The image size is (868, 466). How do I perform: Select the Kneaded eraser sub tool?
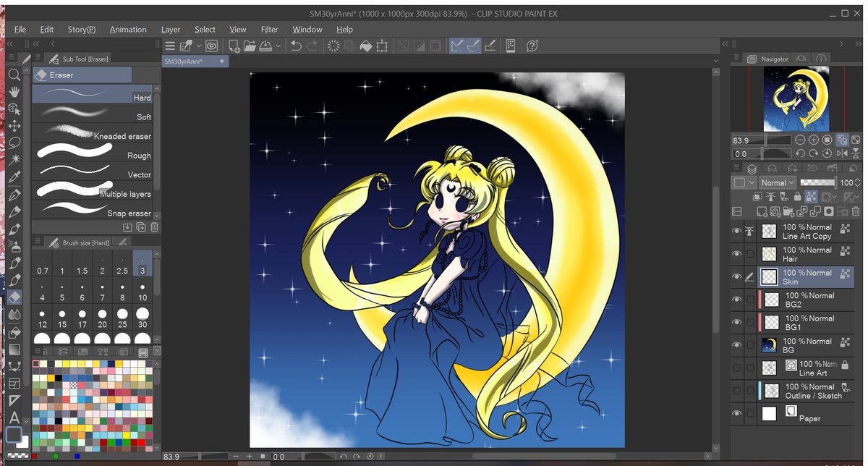(93, 133)
